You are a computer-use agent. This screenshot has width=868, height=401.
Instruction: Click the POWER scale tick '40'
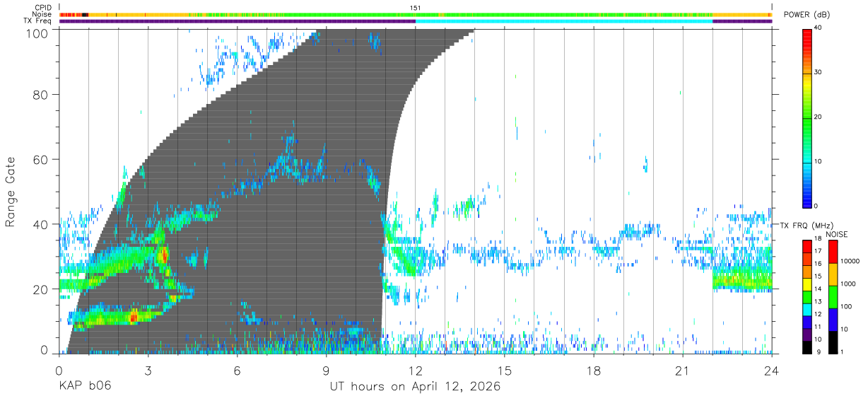(819, 28)
